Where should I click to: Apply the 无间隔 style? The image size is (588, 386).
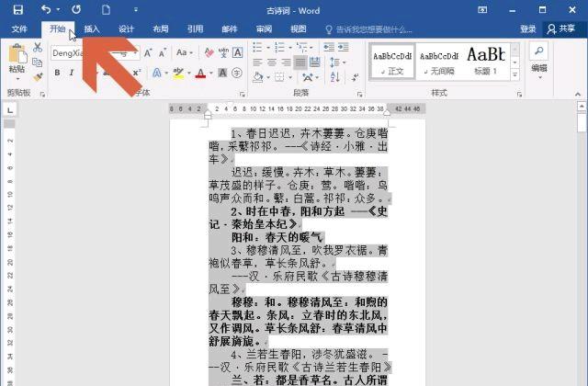point(439,62)
